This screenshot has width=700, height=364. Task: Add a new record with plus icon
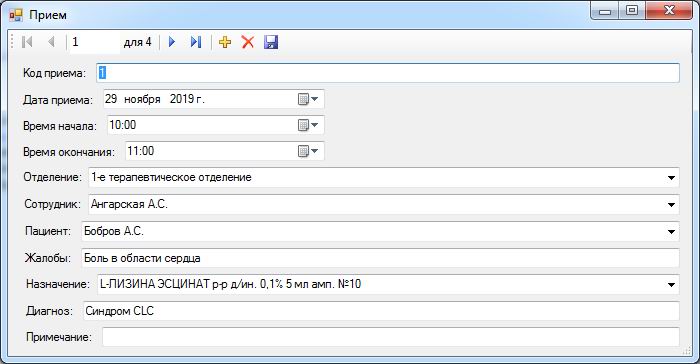click(x=225, y=42)
